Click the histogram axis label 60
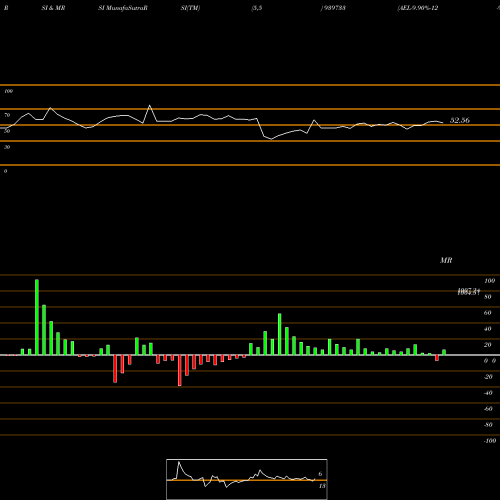Image resolution: width=500 pixels, height=500 pixels. [x=487, y=313]
